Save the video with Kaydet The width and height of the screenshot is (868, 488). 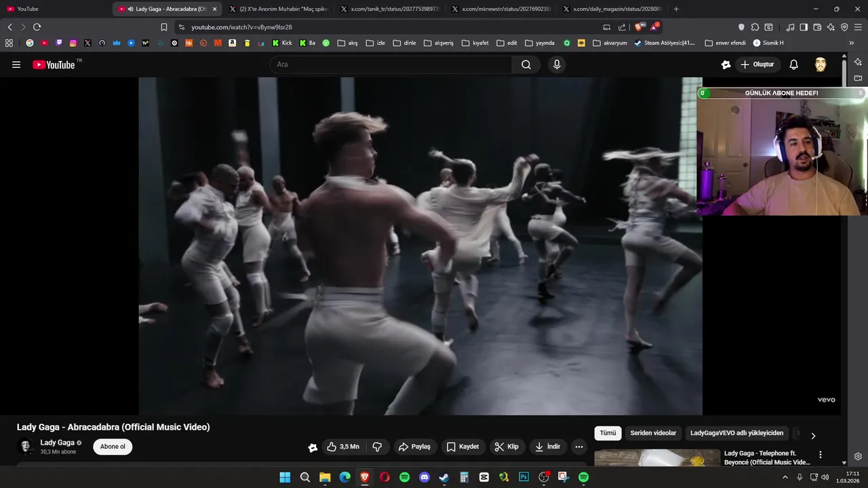[463, 447]
